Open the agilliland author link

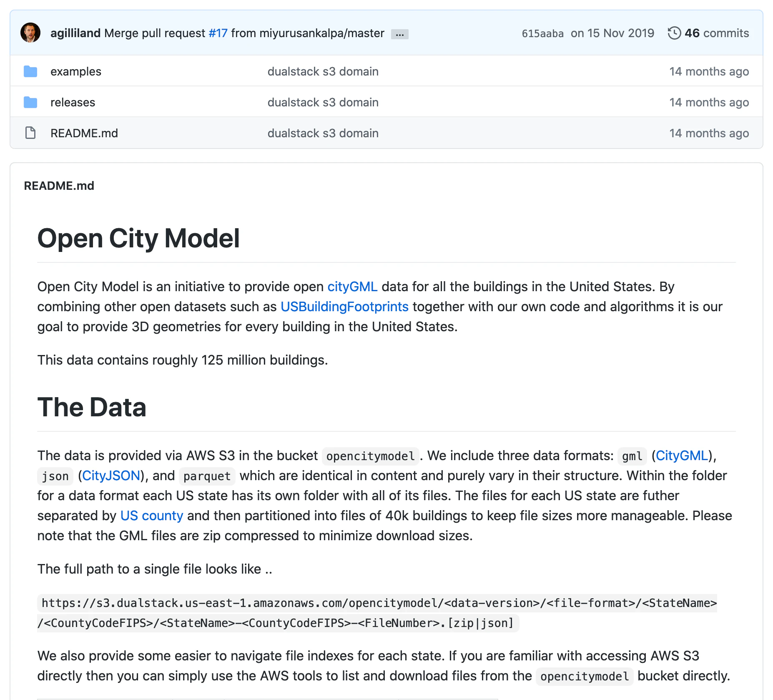[x=75, y=33]
